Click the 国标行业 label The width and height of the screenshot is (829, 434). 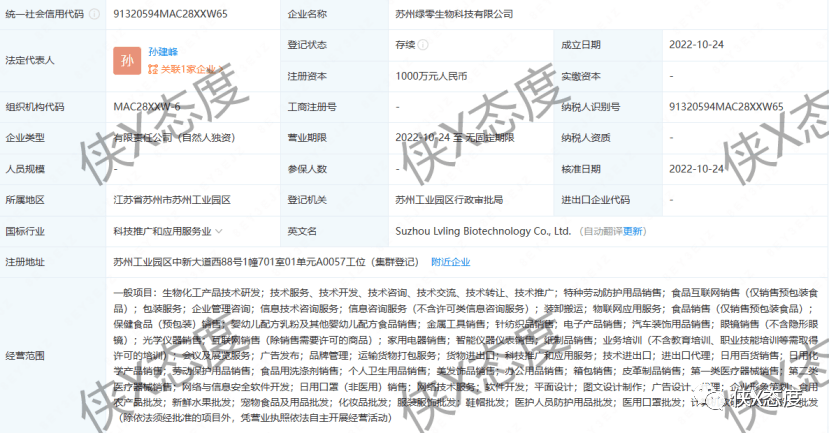(x=25, y=231)
